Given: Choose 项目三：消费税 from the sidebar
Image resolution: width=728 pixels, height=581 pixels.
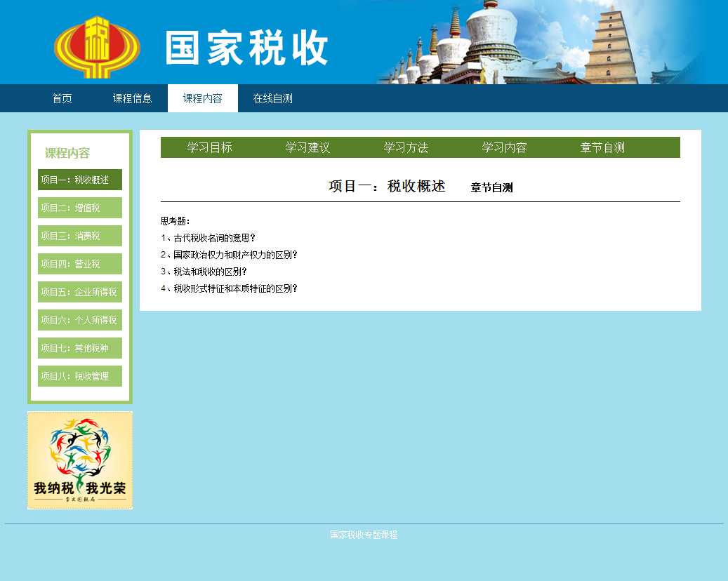Looking at the screenshot, I should 80,236.
